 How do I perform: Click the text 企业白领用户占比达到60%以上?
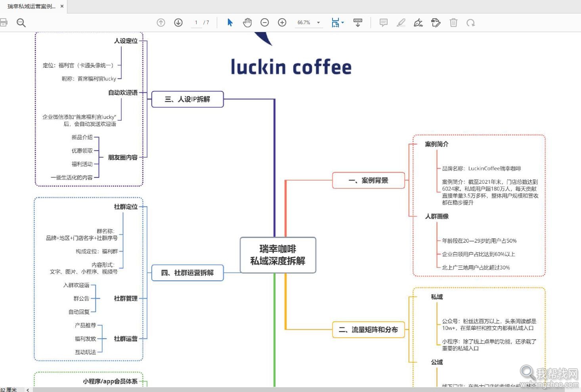click(478, 254)
